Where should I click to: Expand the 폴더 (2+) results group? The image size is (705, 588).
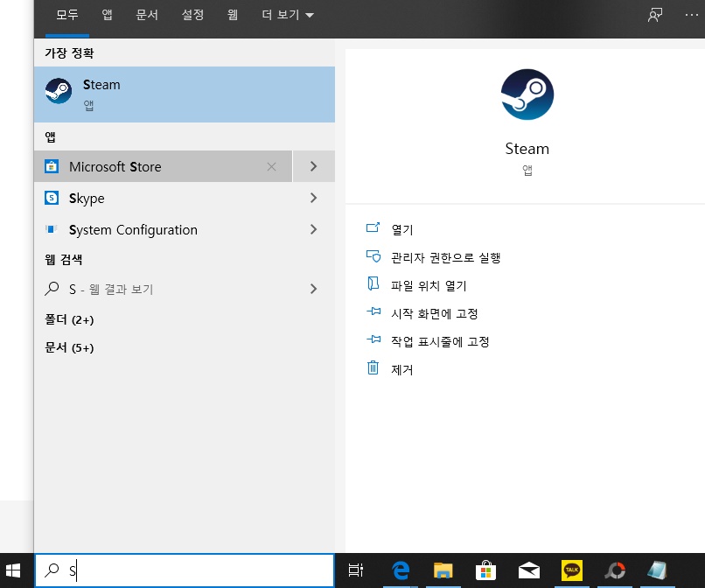click(69, 320)
